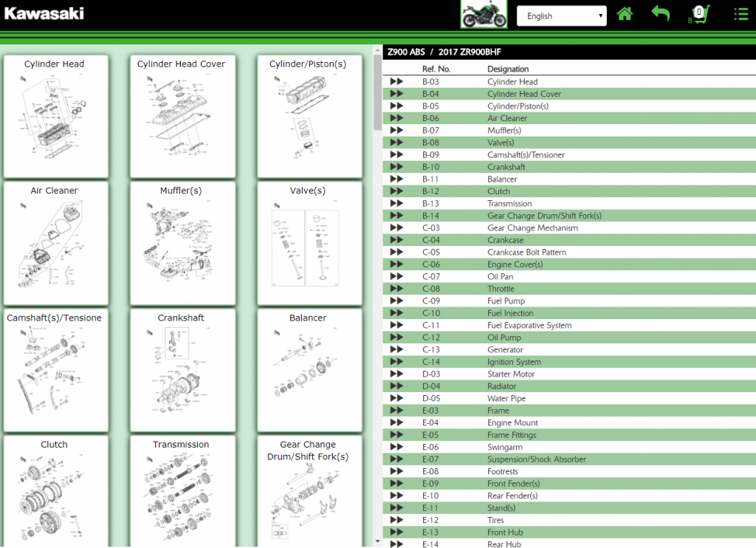
Task: Open the Transmission diagram card
Action: click(x=183, y=492)
